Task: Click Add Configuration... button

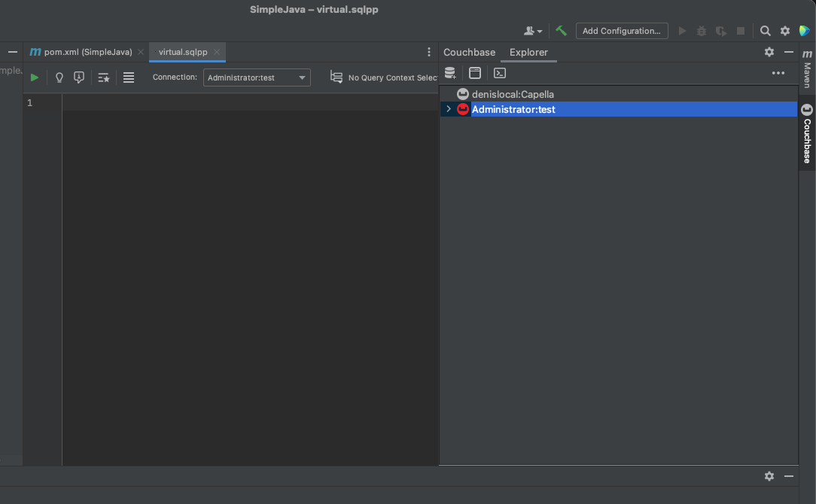Action: coord(621,31)
